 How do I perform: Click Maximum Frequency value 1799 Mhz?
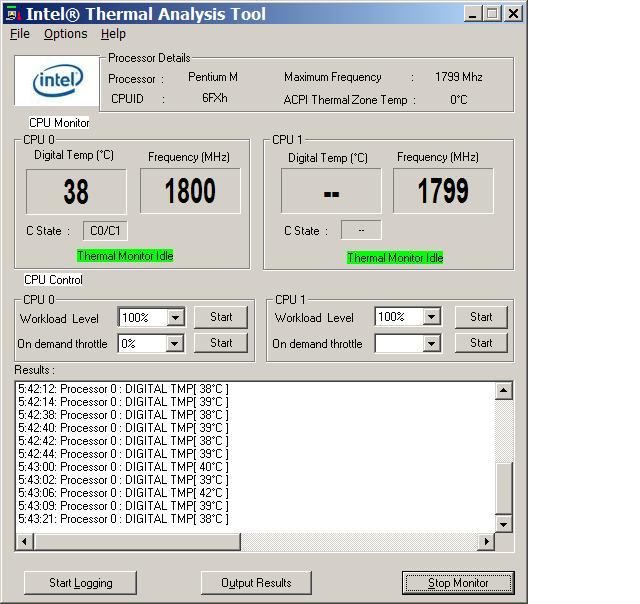459,77
